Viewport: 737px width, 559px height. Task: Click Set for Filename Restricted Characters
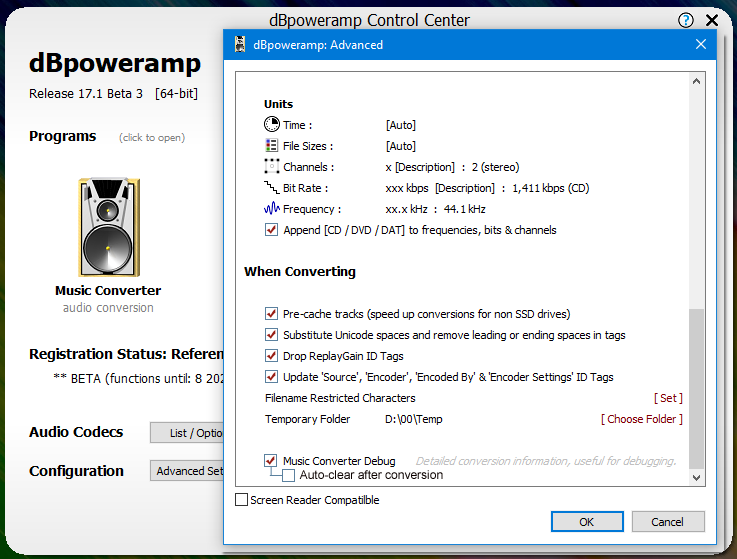(668, 398)
